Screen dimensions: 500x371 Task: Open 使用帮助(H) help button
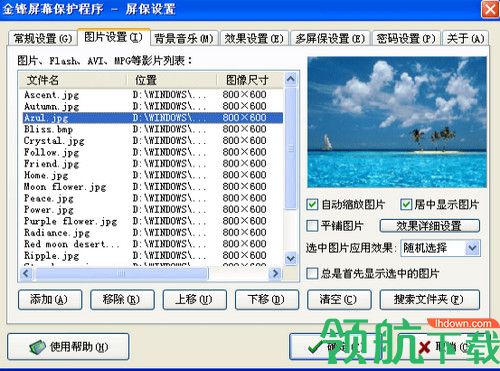tap(68, 347)
